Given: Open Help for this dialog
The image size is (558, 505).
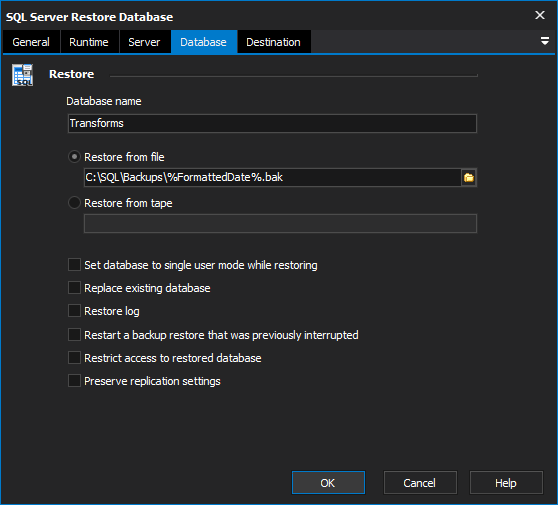Looking at the screenshot, I should [x=506, y=483].
